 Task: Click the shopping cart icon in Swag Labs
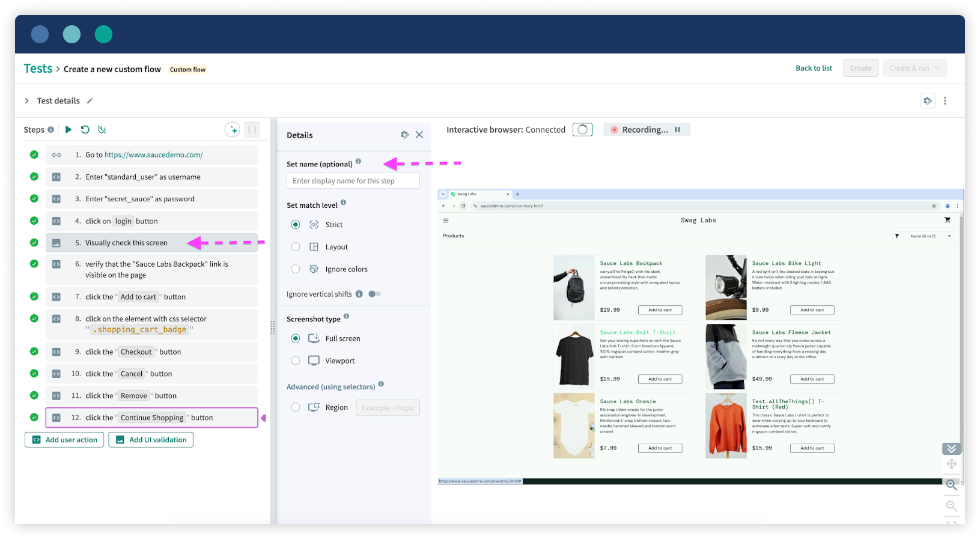click(x=948, y=221)
